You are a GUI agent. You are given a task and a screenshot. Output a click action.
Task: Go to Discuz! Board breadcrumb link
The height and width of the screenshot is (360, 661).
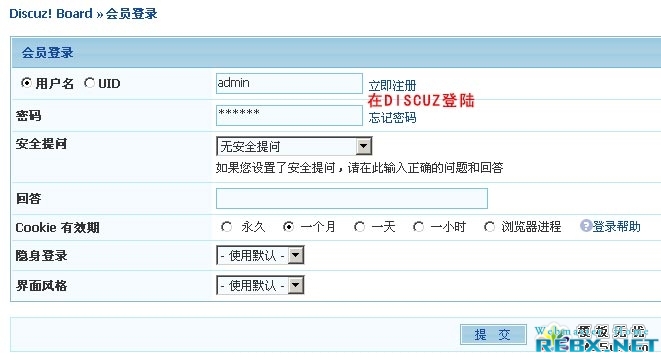(x=51, y=13)
